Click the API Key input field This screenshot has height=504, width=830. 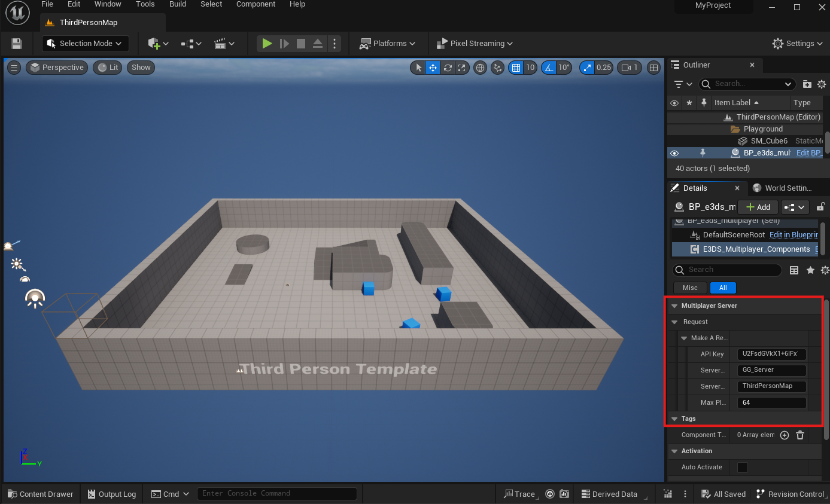point(771,354)
